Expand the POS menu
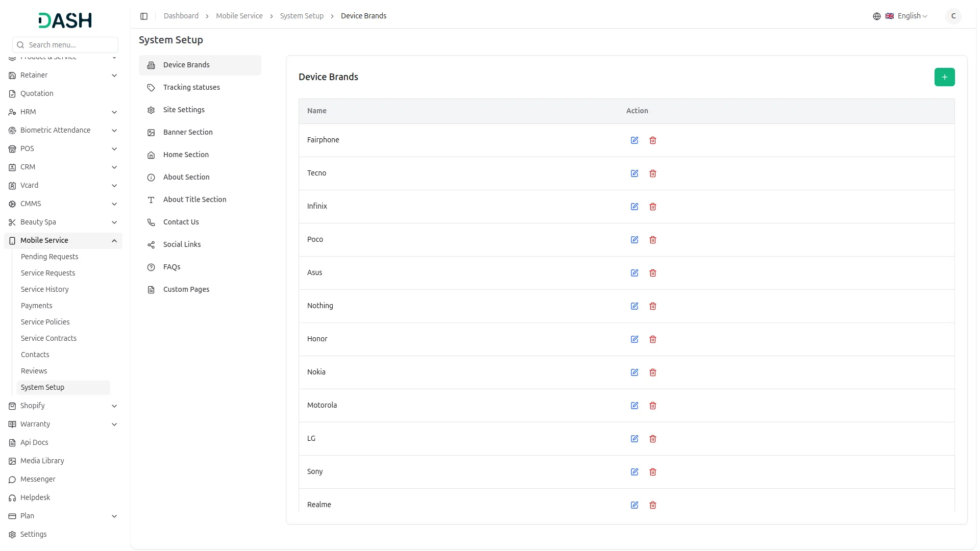 click(x=63, y=148)
